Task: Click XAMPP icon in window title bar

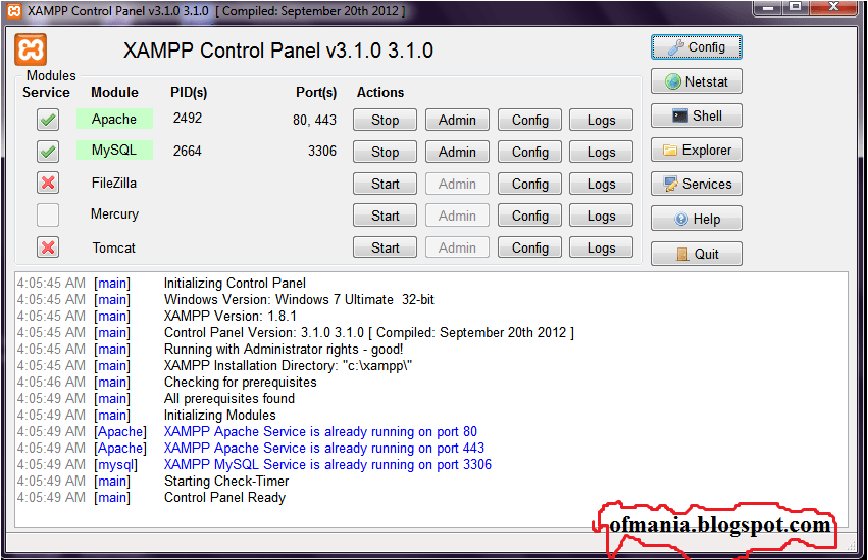Action: (x=14, y=11)
